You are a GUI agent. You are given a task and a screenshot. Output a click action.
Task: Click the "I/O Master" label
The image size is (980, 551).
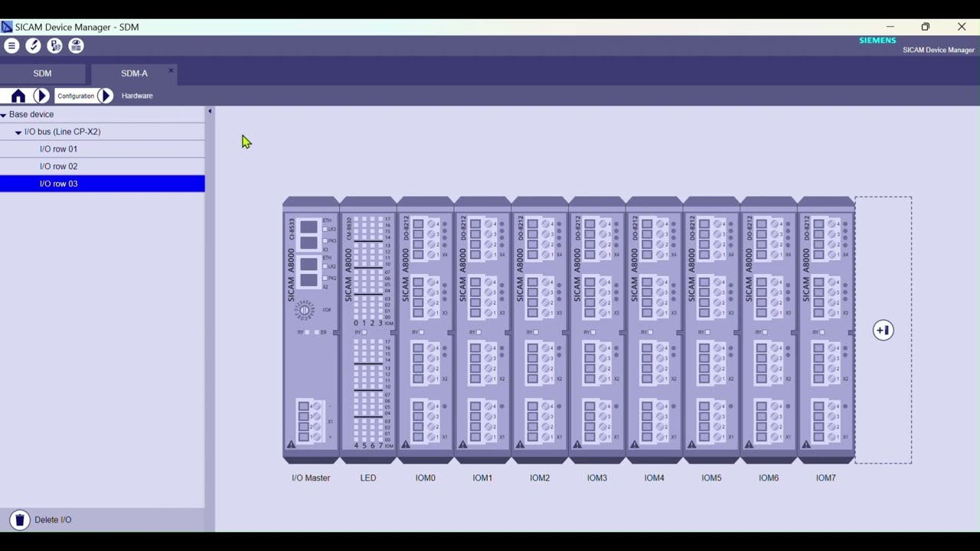(x=311, y=478)
